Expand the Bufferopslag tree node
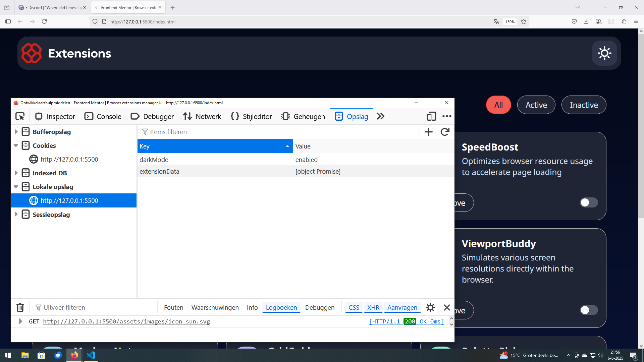Screen dimensions: 644x362 click(x=16, y=132)
